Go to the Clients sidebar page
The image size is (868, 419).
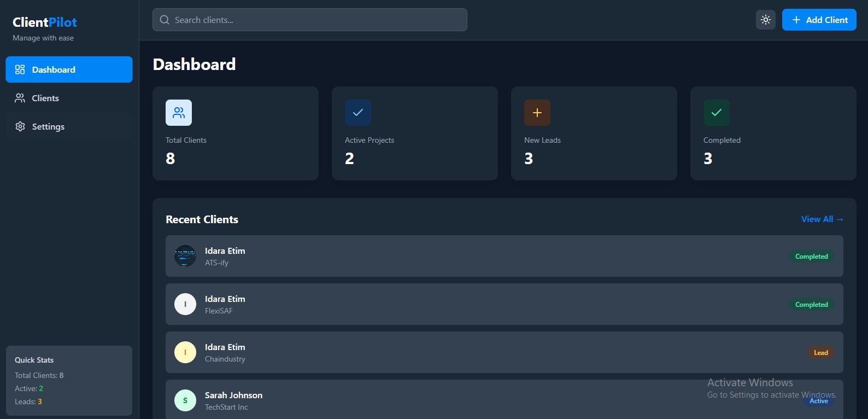coord(69,98)
